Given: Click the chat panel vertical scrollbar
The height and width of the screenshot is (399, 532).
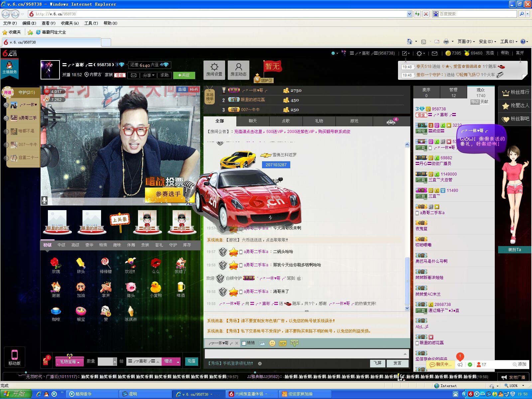Looking at the screenshot, I should click(407, 226).
